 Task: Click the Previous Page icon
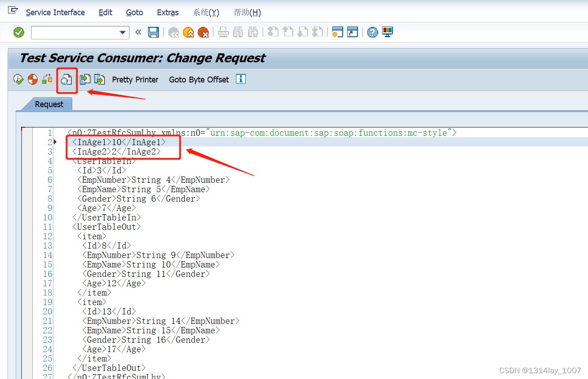(x=288, y=32)
